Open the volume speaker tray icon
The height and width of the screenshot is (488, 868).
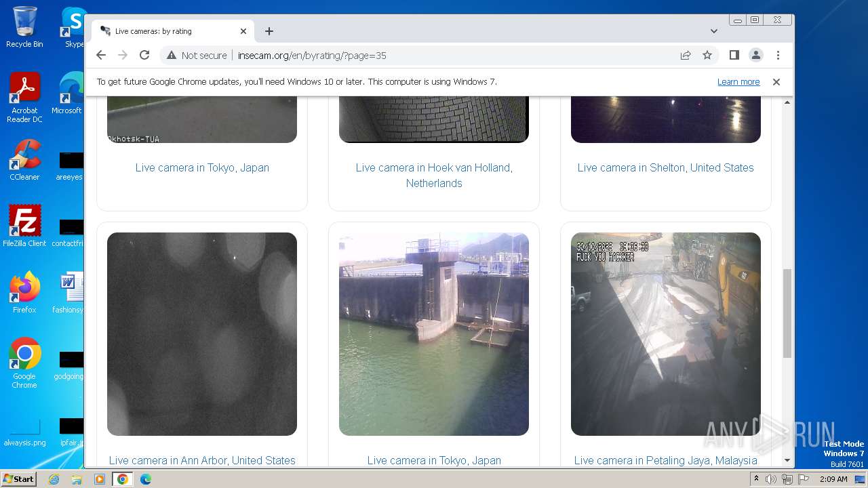[x=771, y=479]
